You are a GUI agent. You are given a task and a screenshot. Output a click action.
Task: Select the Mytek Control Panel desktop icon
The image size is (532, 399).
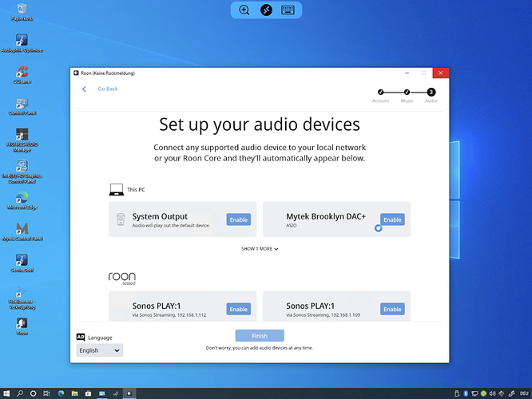(22, 232)
